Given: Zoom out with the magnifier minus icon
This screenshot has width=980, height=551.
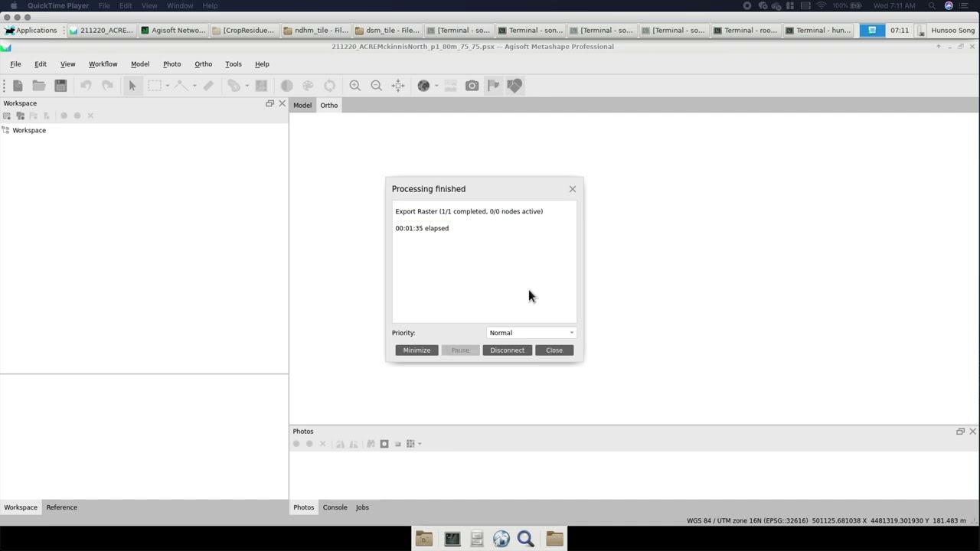Looking at the screenshot, I should [377, 86].
